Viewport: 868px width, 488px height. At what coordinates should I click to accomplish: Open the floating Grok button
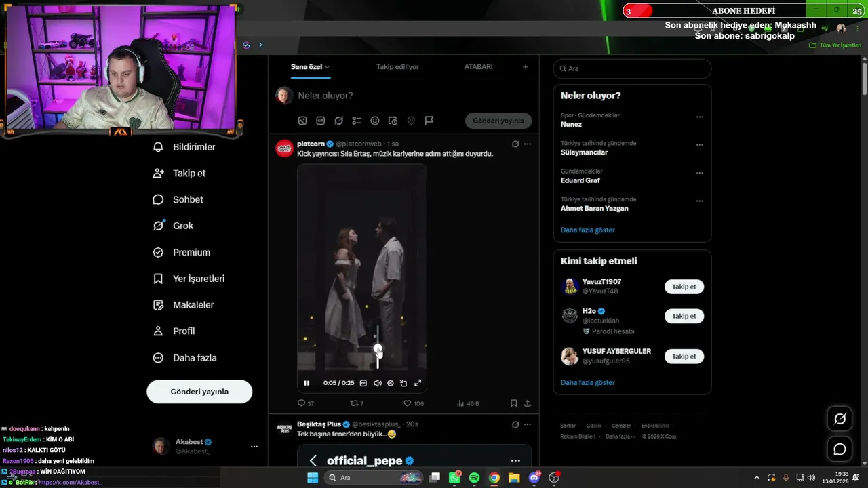pos(840,419)
